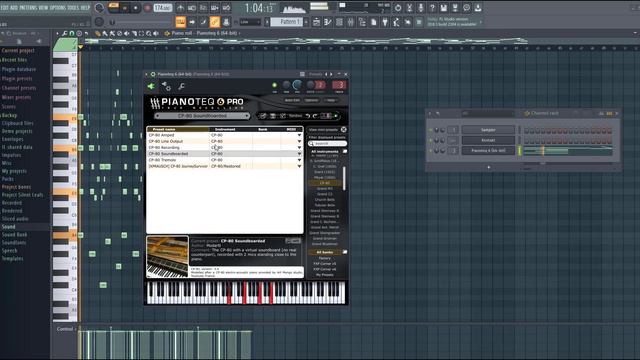Open the Piano roll view icon
The image size is (640, 360).
tap(328, 22)
